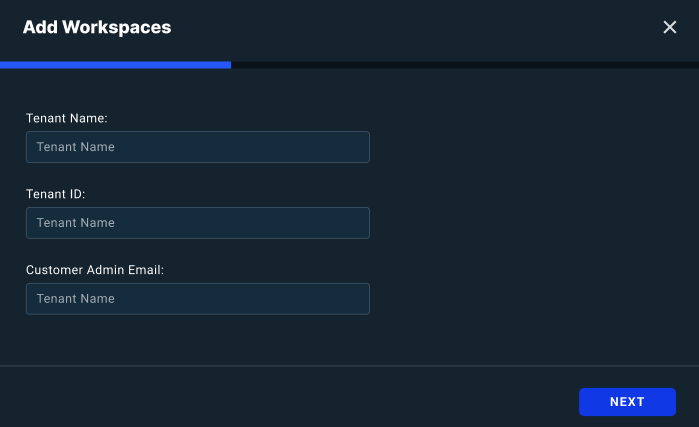Click the blue filled progress bar segment

point(115,65)
